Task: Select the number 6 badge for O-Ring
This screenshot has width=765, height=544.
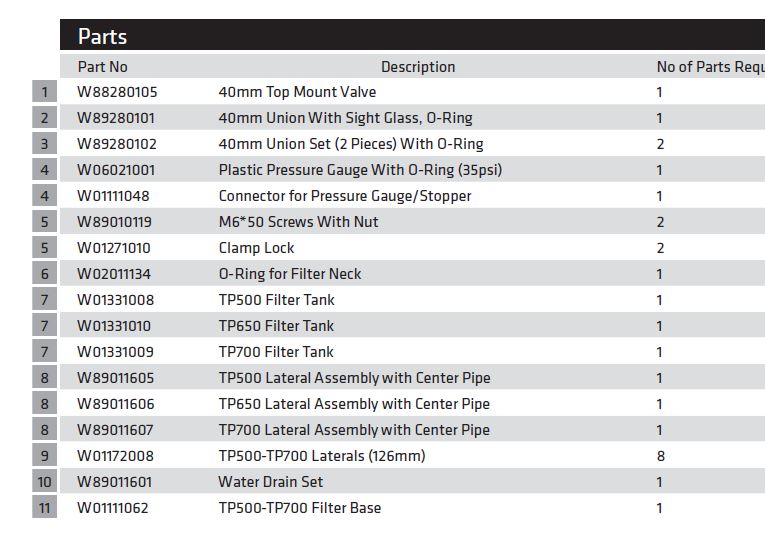Action: [44, 274]
